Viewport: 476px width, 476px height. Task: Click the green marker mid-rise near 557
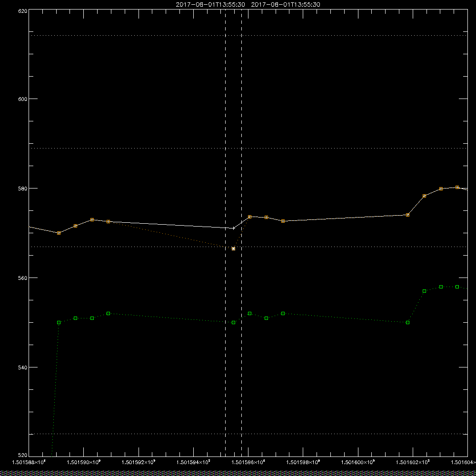425,291
